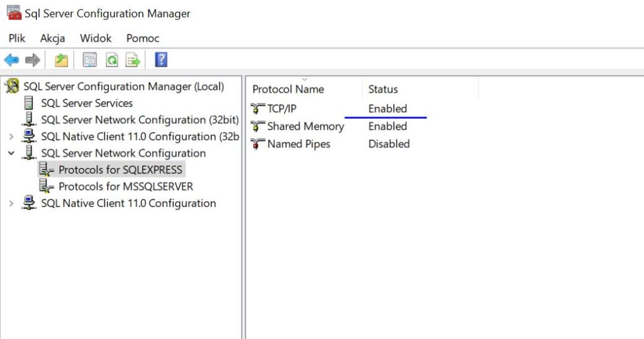The height and width of the screenshot is (339, 644).
Task: Collapse the SQL Server Network Configuration node
Action: click(11, 153)
